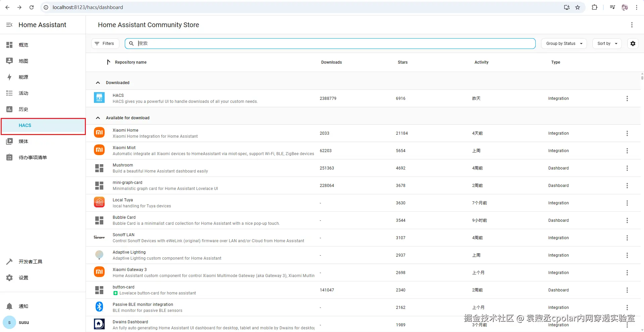644x332 pixels.
Task: Click the Sonoff LAN logo icon
Action: point(99,237)
